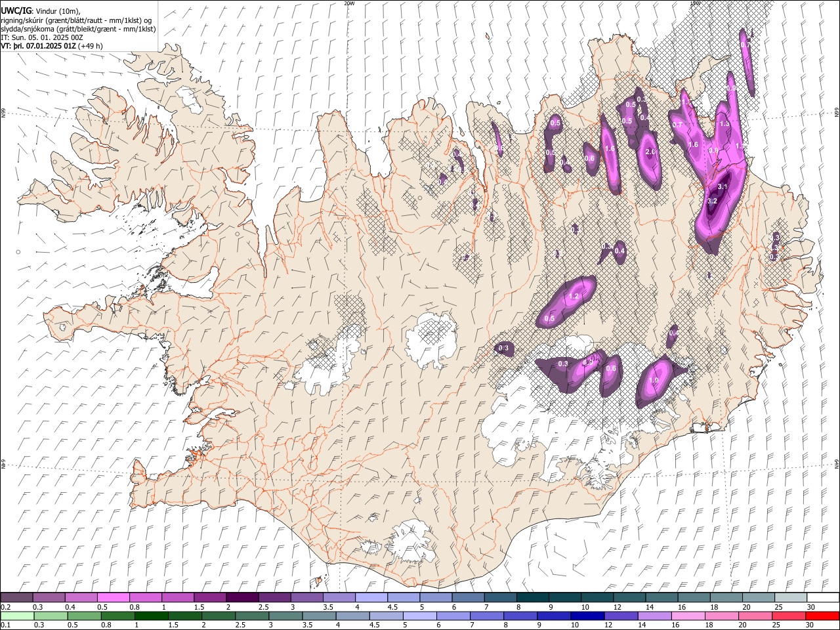Click the 15W longitude label

click(694, 3)
